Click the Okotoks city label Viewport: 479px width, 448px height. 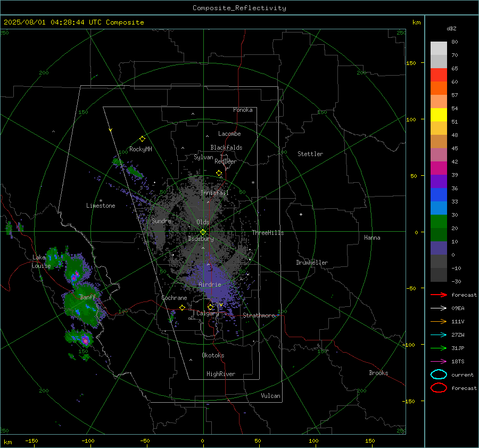[x=213, y=355]
